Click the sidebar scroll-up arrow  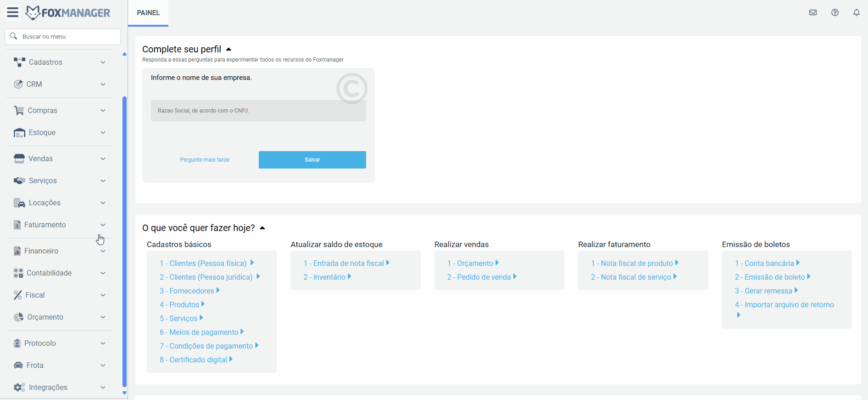click(124, 54)
